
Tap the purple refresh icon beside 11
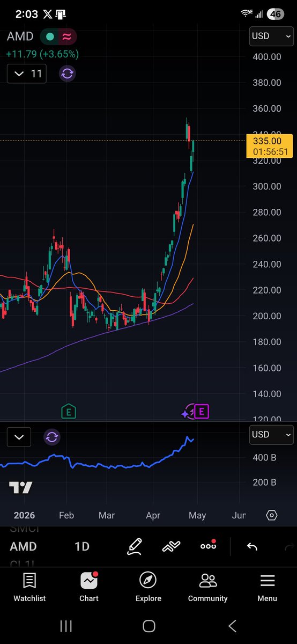point(68,74)
